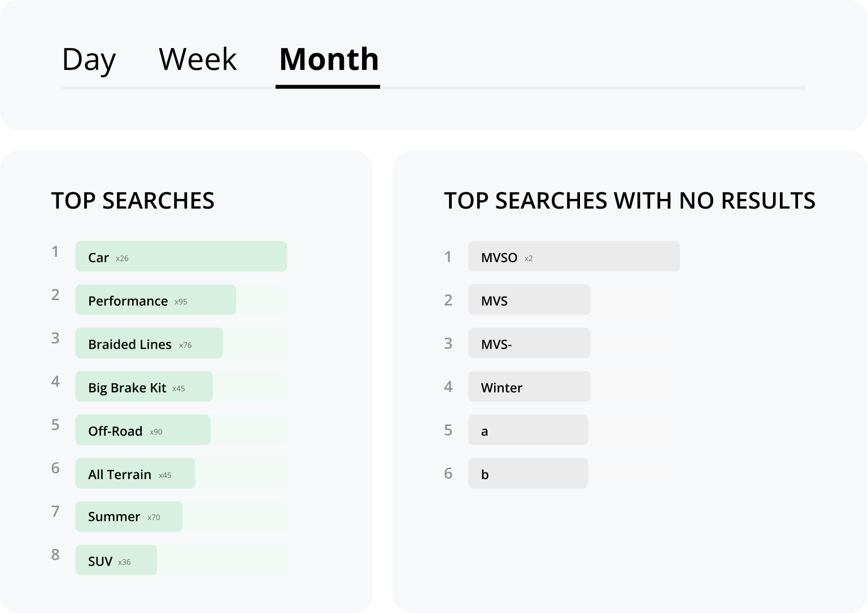868x613 pixels.
Task: Open the SUV search entry
Action: click(100, 561)
